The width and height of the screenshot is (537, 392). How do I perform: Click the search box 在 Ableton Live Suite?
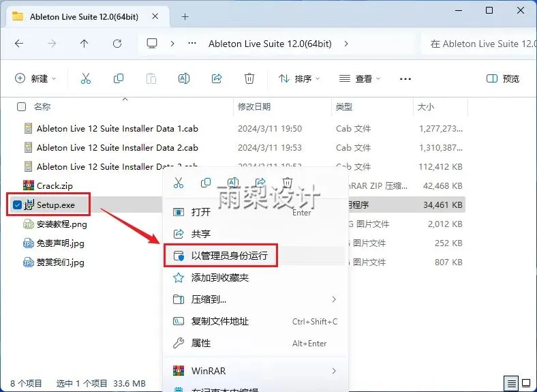[x=478, y=44]
